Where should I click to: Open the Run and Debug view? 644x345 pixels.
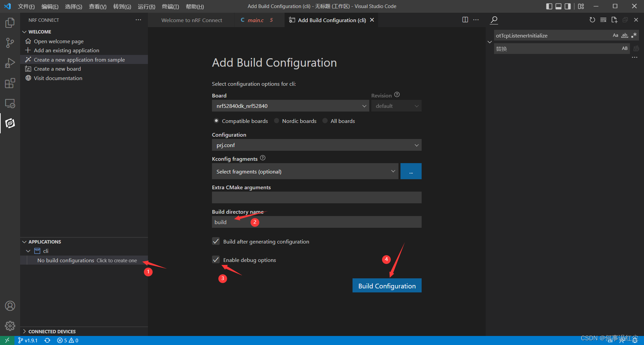pos(10,63)
